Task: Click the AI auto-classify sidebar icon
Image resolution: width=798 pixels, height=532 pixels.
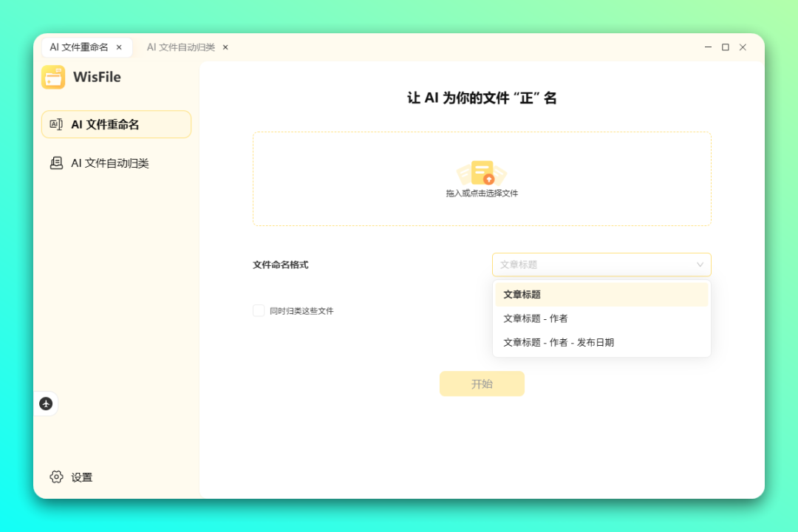Action: click(x=56, y=163)
